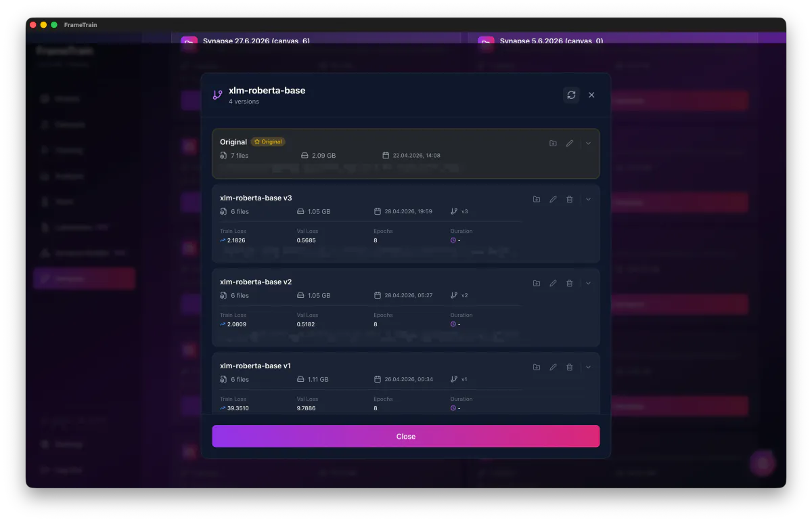Viewport: 812px width, 522px height.
Task: Click the xlm-roberta-base dialog title
Action: (267, 90)
